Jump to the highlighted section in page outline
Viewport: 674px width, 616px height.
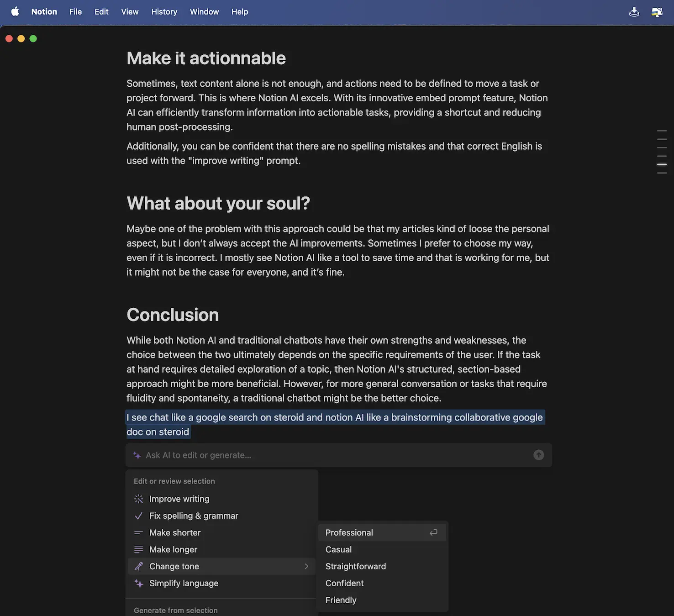click(662, 164)
